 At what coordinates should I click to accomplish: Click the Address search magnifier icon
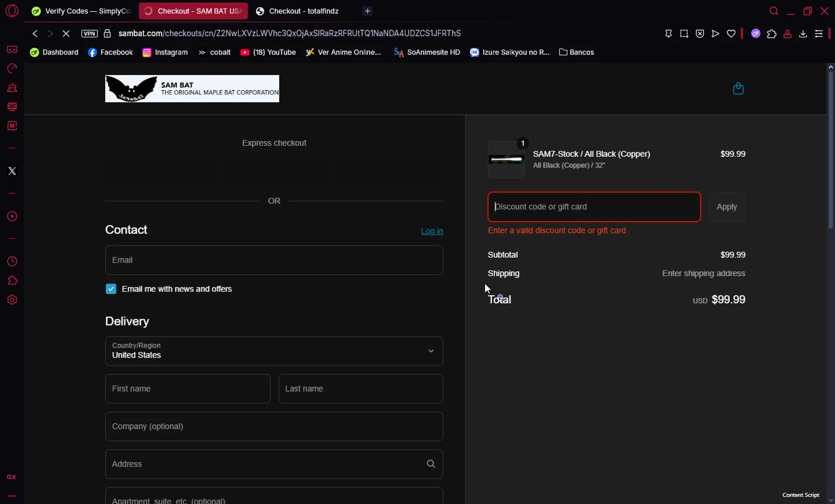431,464
